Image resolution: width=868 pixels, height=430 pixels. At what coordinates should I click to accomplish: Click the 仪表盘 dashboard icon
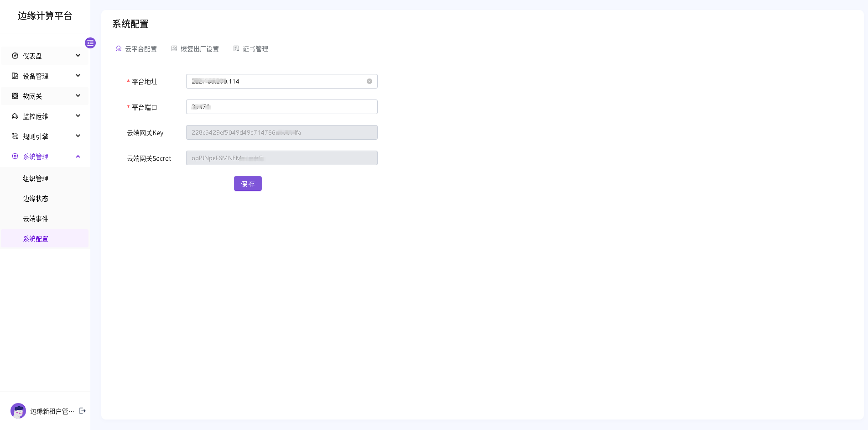[x=15, y=56]
